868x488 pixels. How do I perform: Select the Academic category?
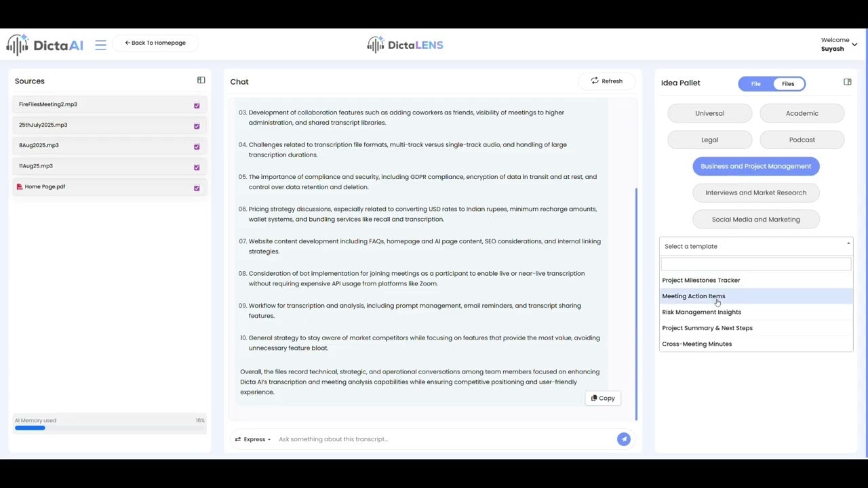[x=802, y=113]
